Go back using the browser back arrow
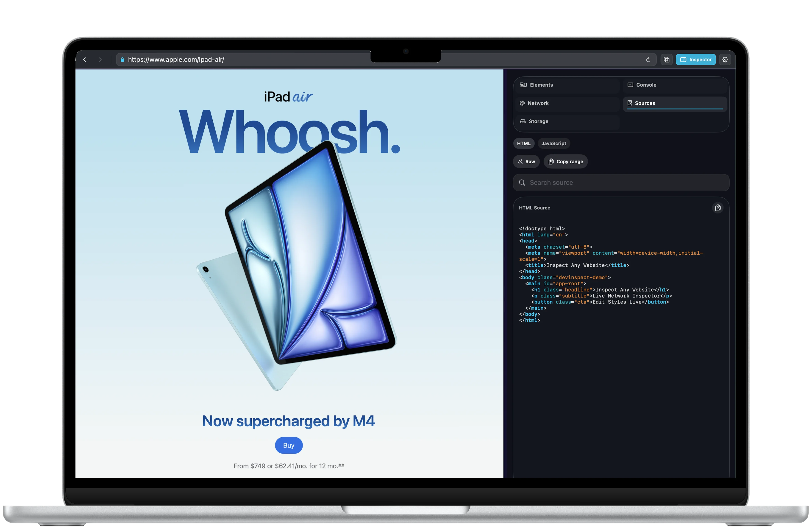The height and width of the screenshot is (528, 812). [x=85, y=59]
